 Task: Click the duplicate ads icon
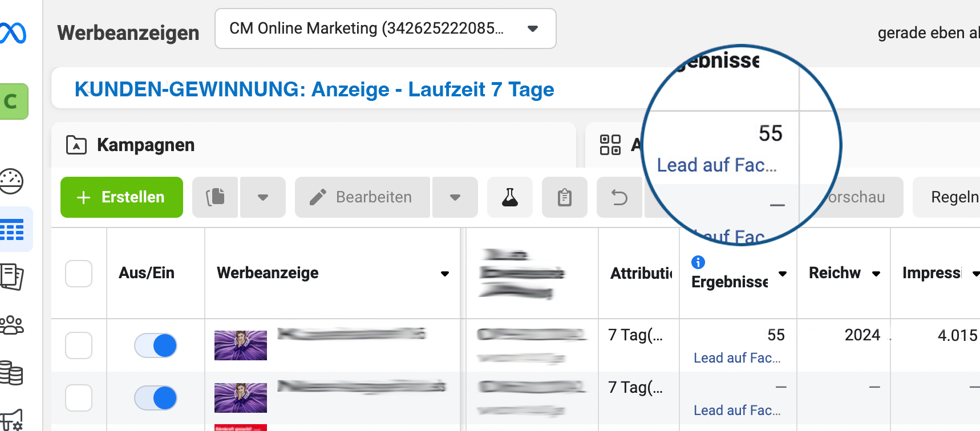[x=215, y=197]
